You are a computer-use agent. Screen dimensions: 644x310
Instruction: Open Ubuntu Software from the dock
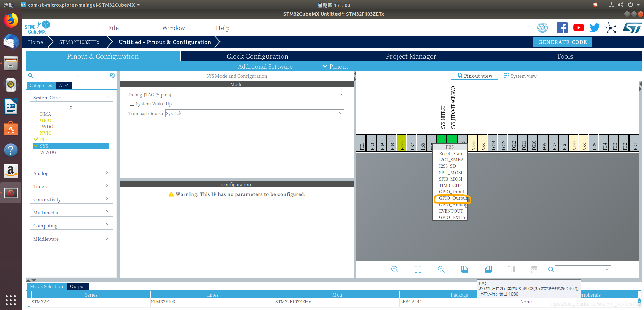(x=11, y=128)
